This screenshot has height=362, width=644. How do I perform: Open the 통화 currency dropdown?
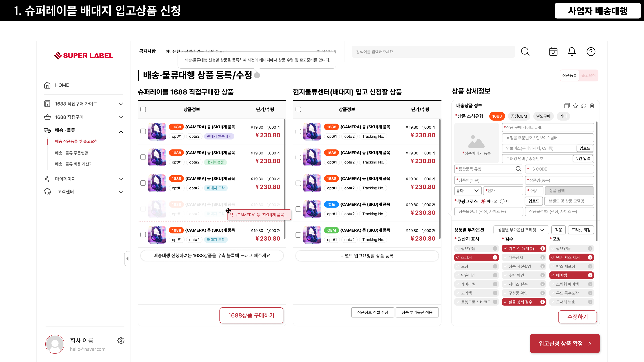468,191
